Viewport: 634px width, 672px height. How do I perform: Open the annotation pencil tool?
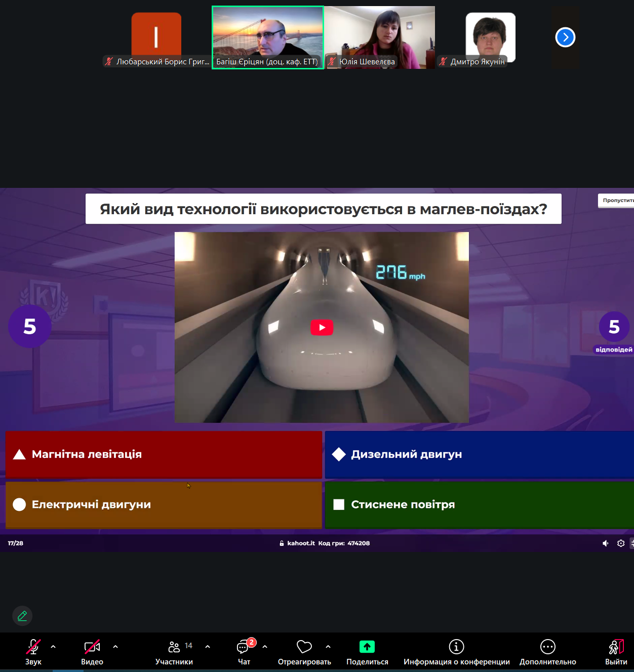[22, 616]
